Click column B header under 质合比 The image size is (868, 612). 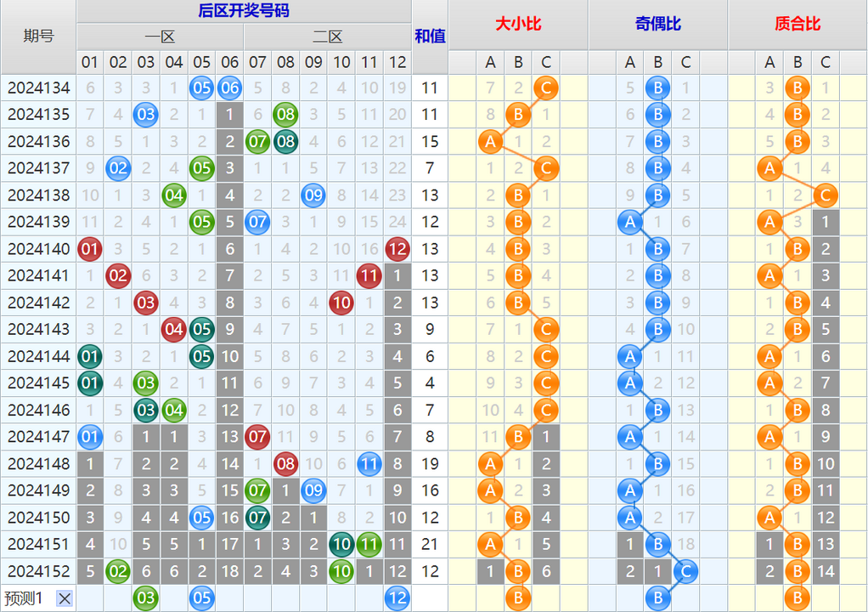[798, 63]
